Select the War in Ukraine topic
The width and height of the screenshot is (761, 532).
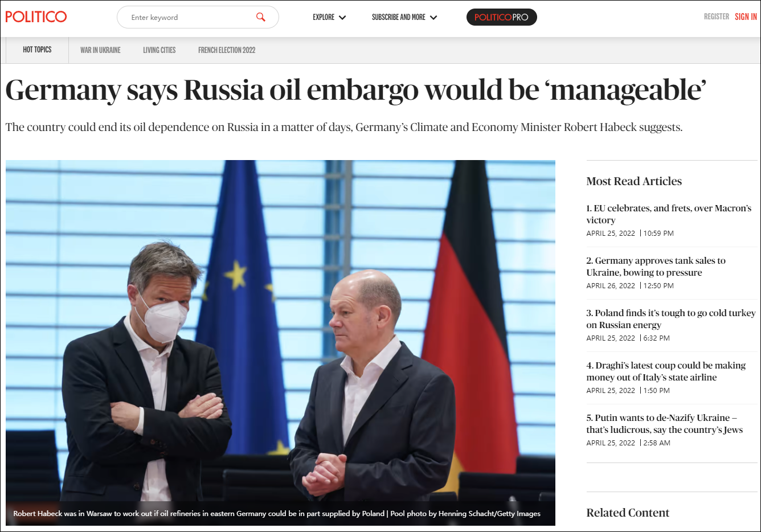[100, 50]
